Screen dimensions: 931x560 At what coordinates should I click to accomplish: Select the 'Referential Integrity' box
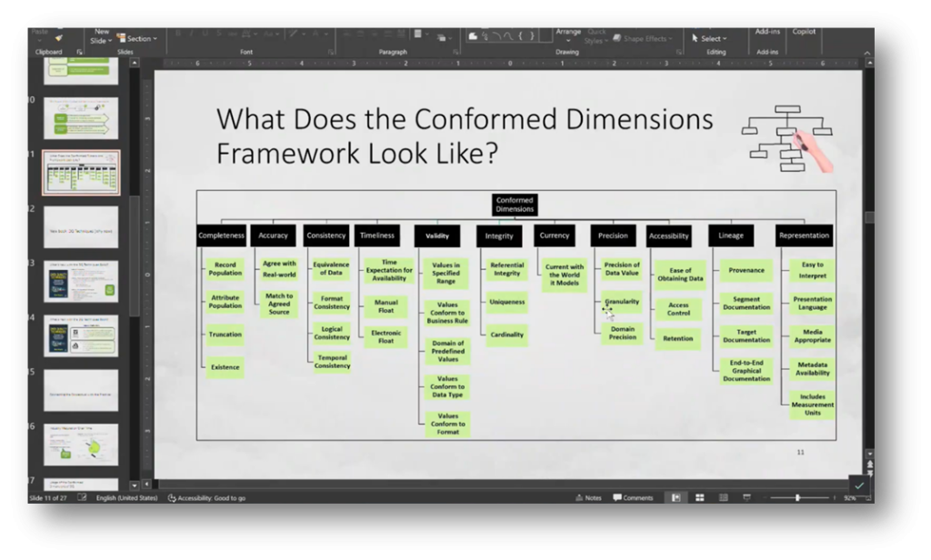pyautogui.click(x=506, y=269)
